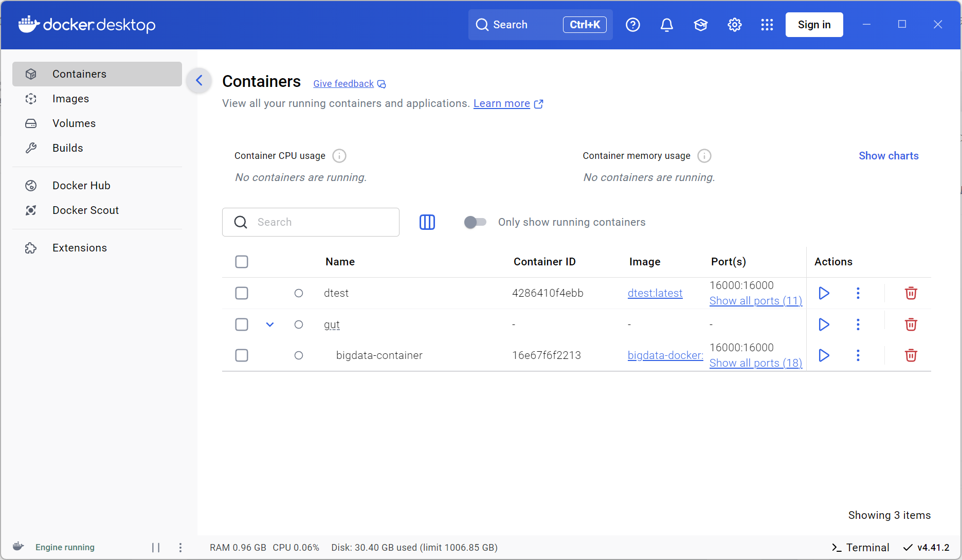Screen dimensions: 962x560
Task: Check the bigdata-container row checkbox
Action: point(242,355)
